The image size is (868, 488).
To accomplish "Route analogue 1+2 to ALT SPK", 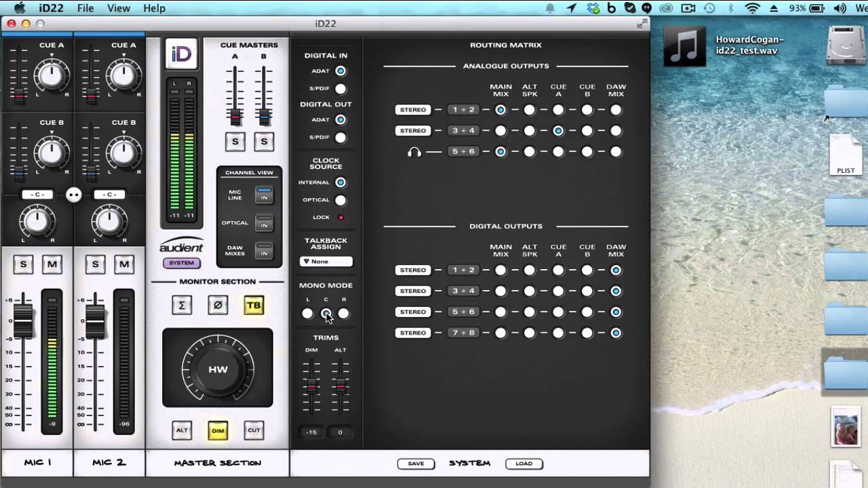I will tap(530, 110).
